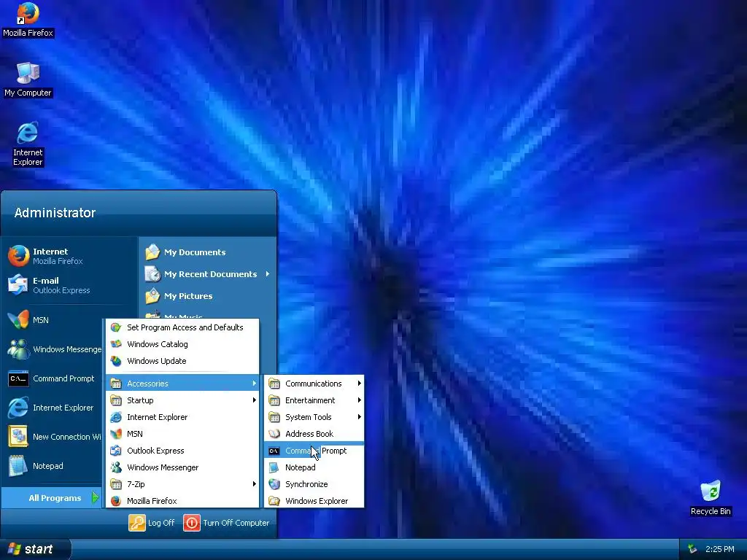Click the Firefox icon beside Internet in Start menu

click(18, 256)
